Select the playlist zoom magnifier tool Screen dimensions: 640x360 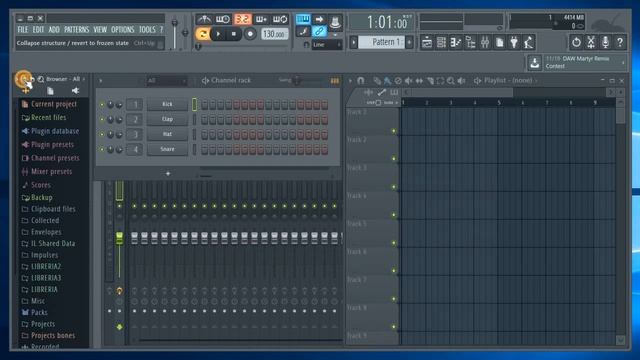click(451, 81)
